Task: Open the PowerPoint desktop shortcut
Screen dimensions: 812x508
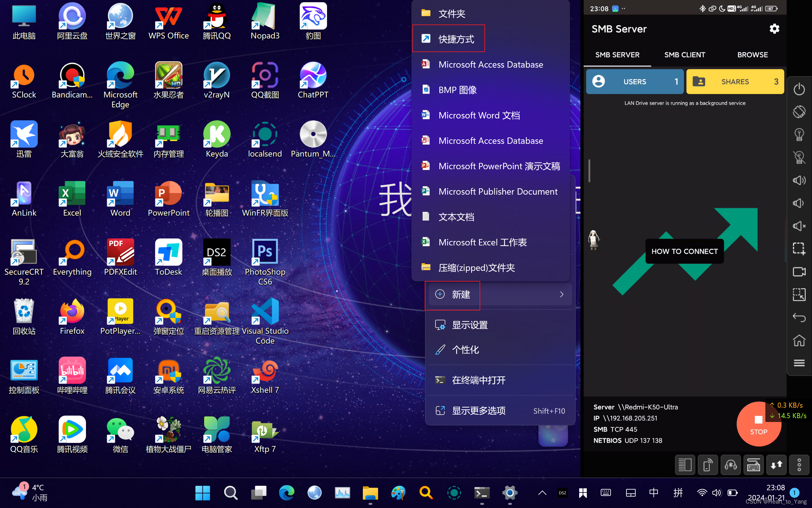Action: (168, 198)
